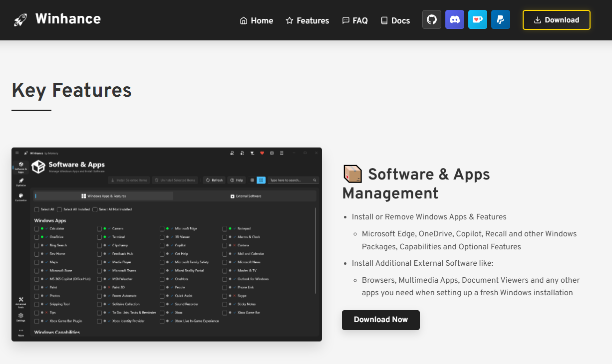The width and height of the screenshot is (612, 364).
Task: Open the Discord server icon link
Action: pos(455,20)
